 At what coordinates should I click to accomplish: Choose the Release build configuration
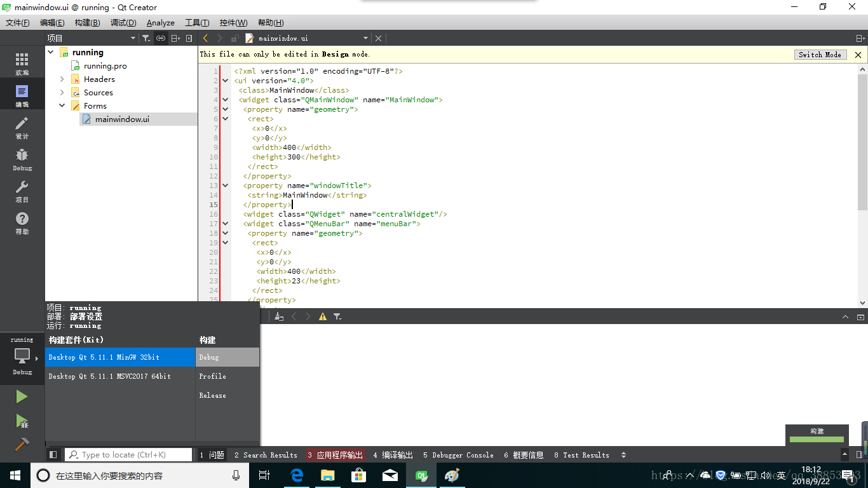(227, 395)
